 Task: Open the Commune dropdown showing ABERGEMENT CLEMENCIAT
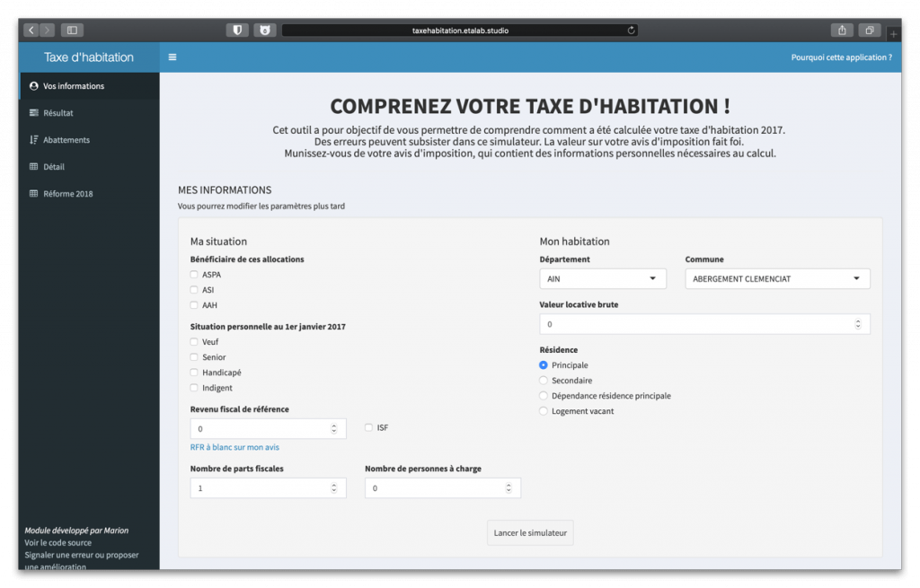(776, 278)
